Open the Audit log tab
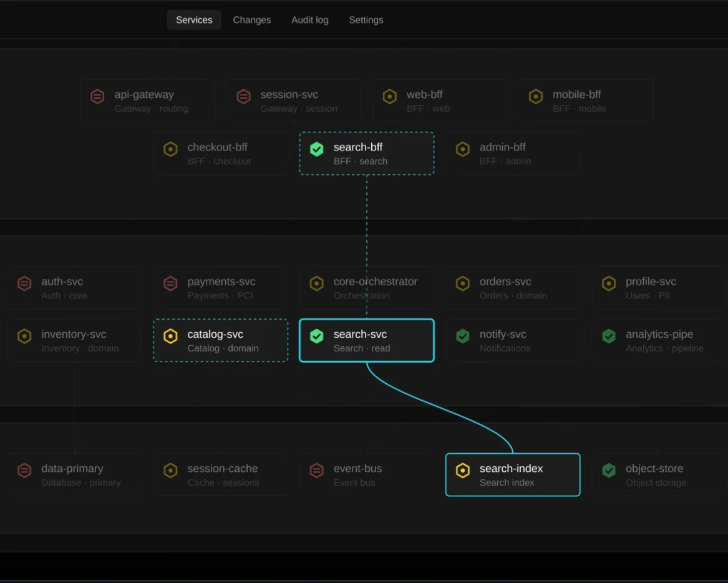This screenshot has width=728, height=583. pos(309,20)
